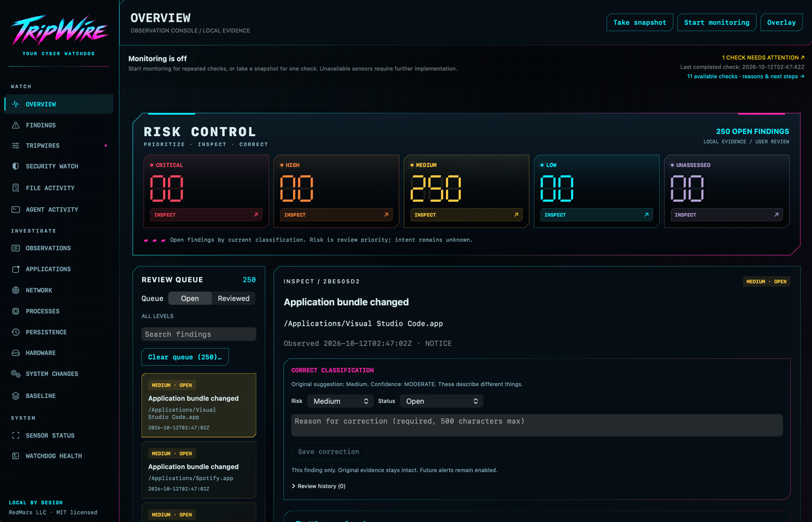
Task: Click the Security Watch shield icon
Action: click(16, 167)
